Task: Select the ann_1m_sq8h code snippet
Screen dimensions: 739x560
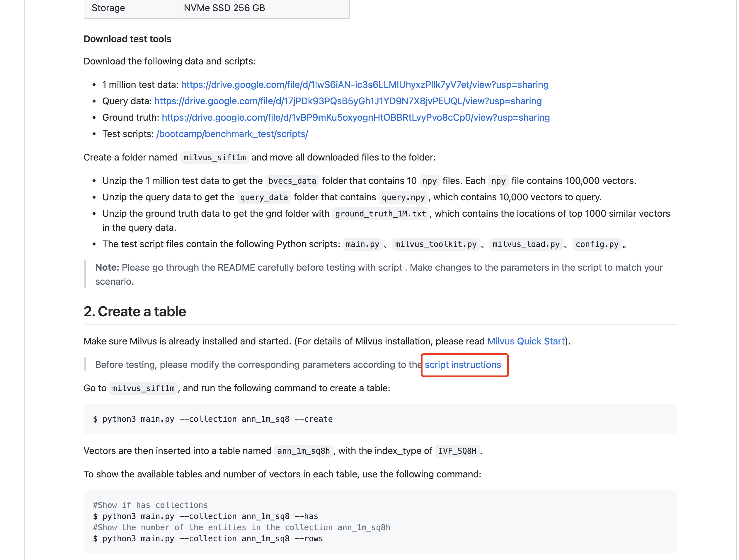Action: (x=303, y=450)
